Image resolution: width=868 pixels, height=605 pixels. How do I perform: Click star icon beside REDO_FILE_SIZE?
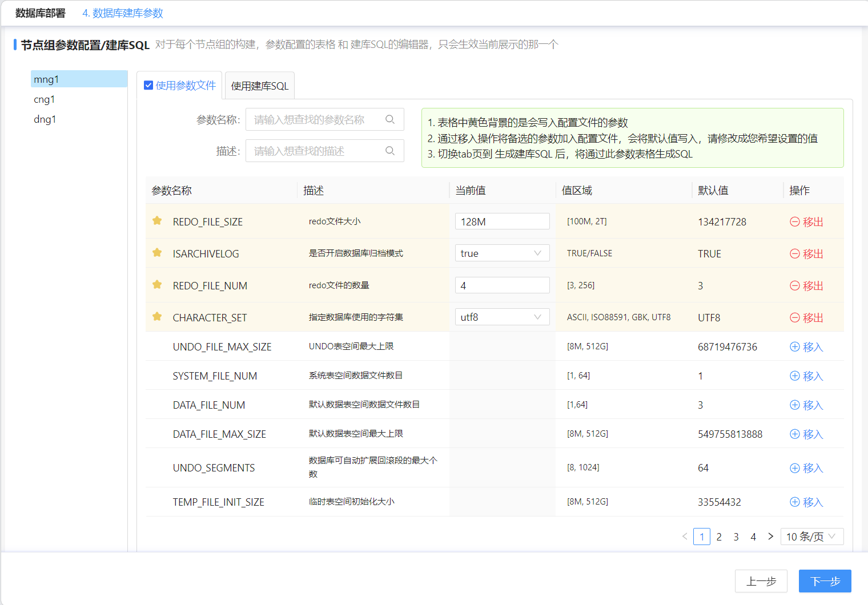pos(157,221)
